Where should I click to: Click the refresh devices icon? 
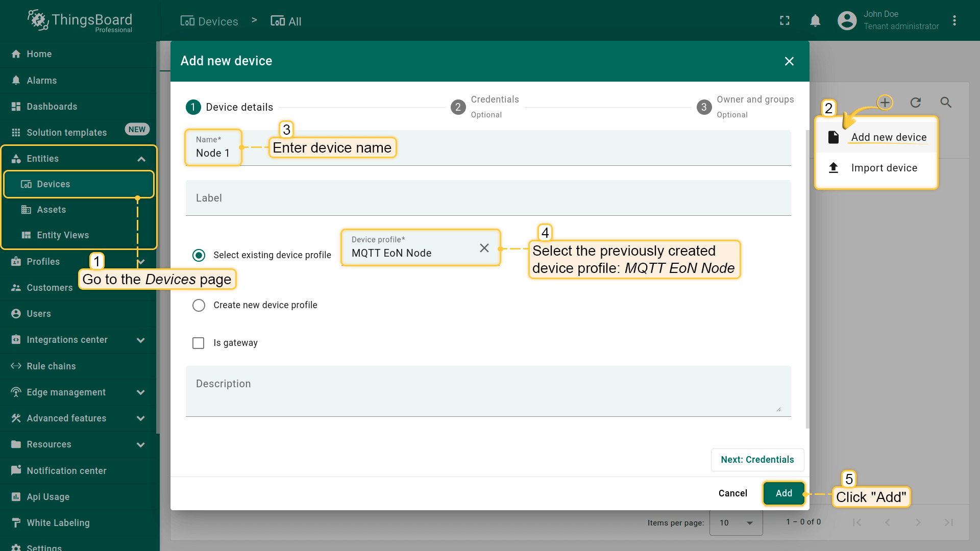click(915, 103)
